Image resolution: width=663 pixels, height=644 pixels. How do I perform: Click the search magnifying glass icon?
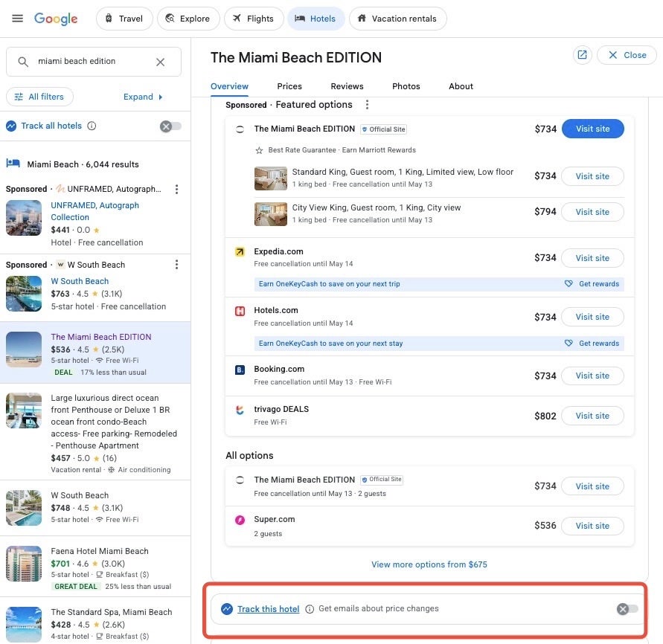click(x=23, y=62)
